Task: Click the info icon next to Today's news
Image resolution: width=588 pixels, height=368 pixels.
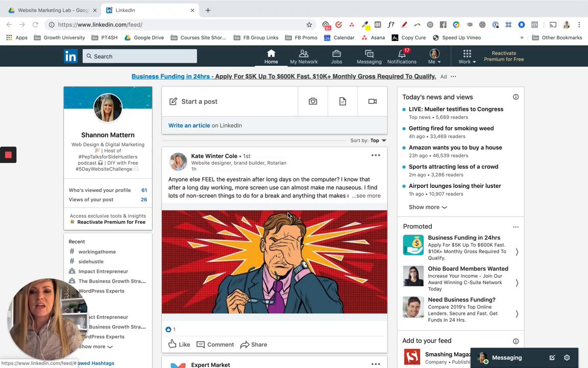Action: click(x=516, y=97)
